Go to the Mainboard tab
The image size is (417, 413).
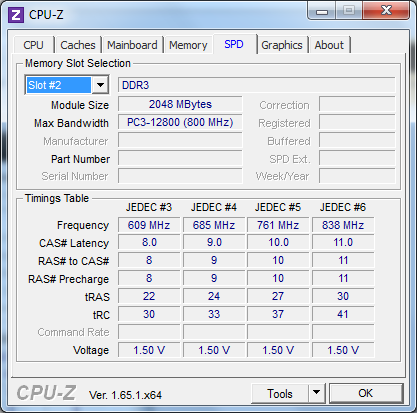[132, 45]
